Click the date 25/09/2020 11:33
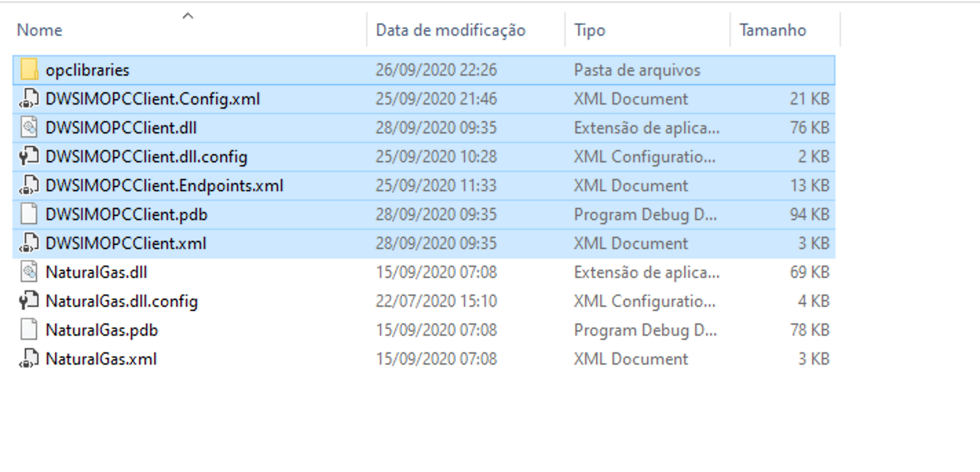Image resolution: width=980 pixels, height=472 pixels. pos(436,186)
